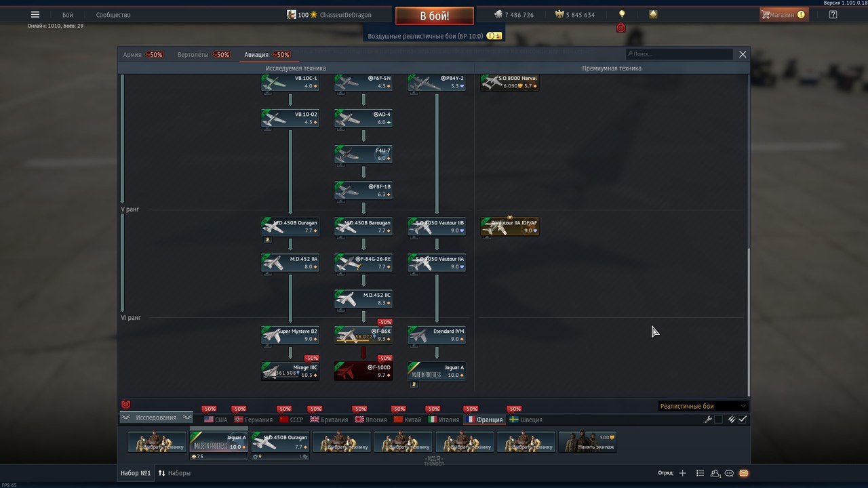
Task: Open the hamburger main menu
Action: click(x=35, y=14)
